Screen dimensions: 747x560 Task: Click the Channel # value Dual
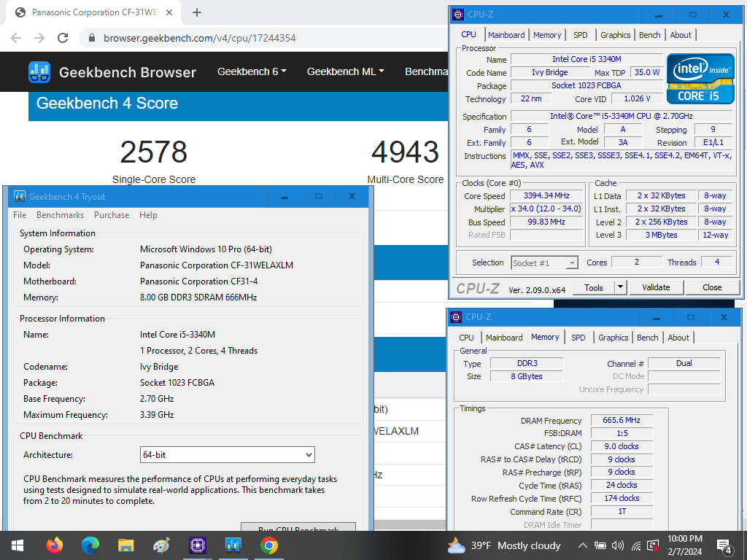[684, 363]
